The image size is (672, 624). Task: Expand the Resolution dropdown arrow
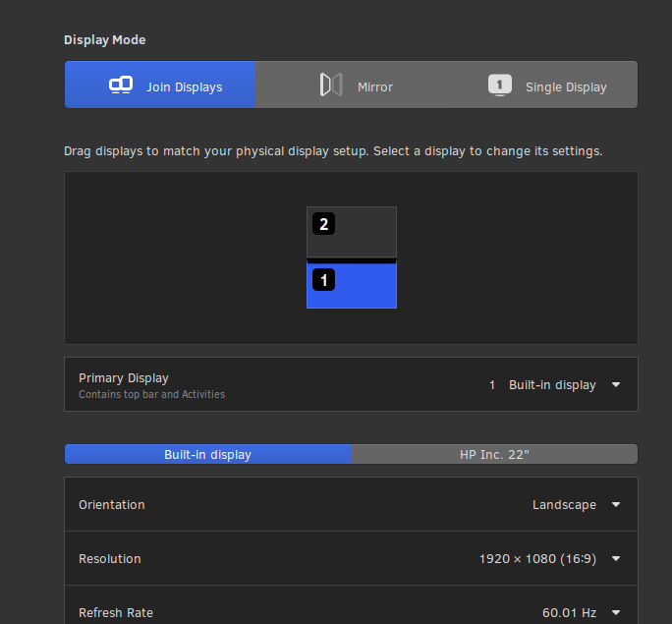click(616, 559)
